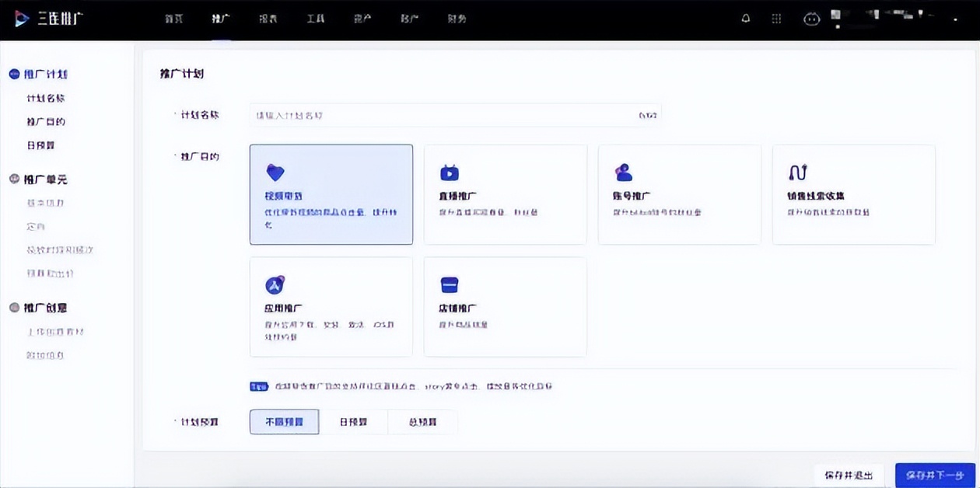This screenshot has width=980, height=488.
Task: Select the 不限预算 budget option
Action: click(x=283, y=421)
